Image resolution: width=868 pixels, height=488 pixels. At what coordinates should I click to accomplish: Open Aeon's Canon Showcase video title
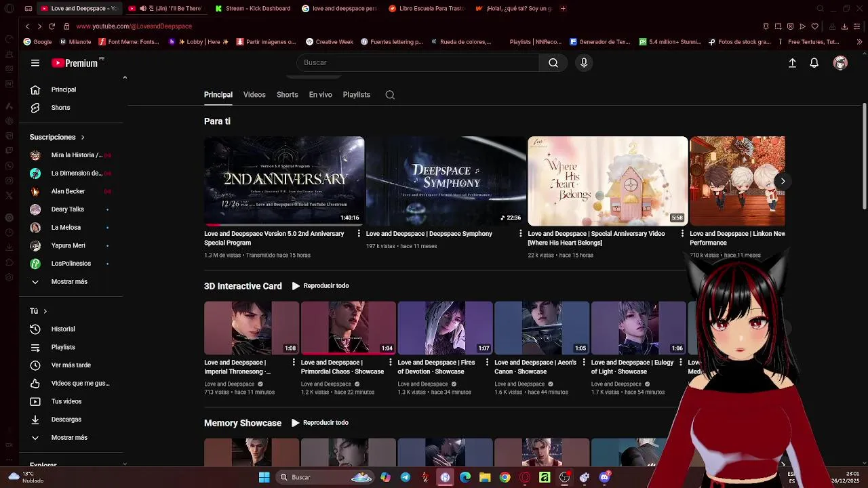[x=535, y=367]
